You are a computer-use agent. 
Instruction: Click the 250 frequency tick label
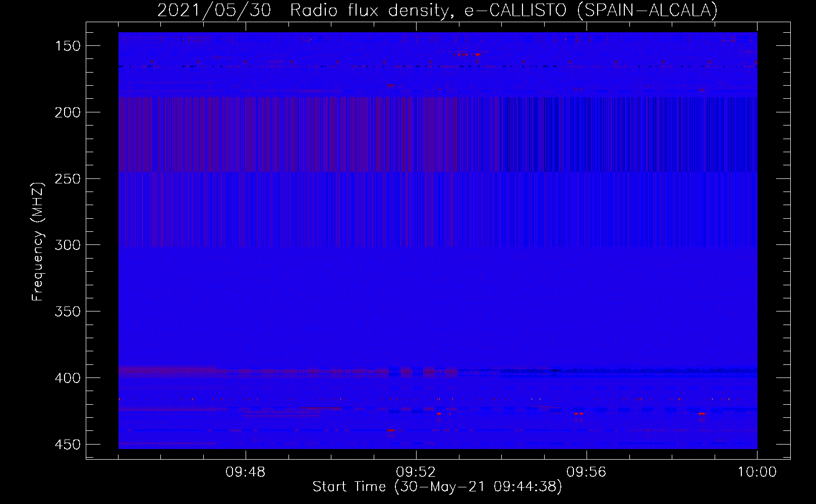(x=68, y=179)
